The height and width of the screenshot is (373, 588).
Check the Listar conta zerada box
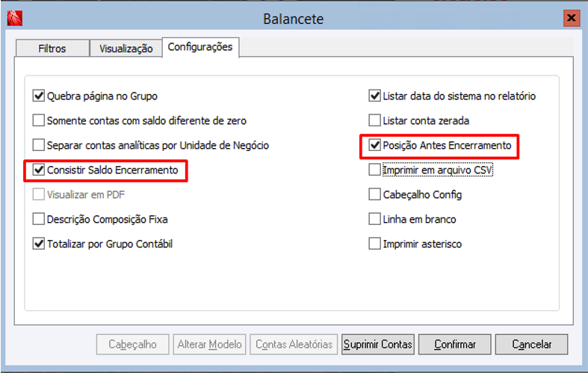[375, 120]
